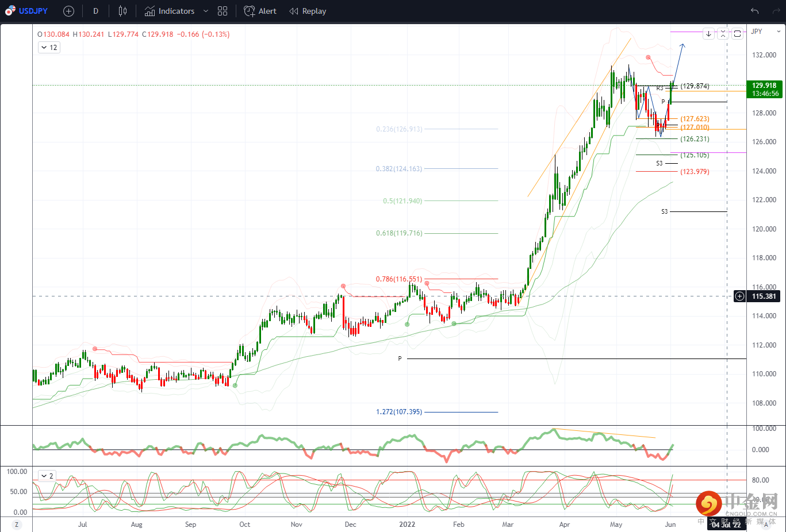Expand the lower pane's 2 indicators legend
The image size is (786, 532).
(47, 476)
